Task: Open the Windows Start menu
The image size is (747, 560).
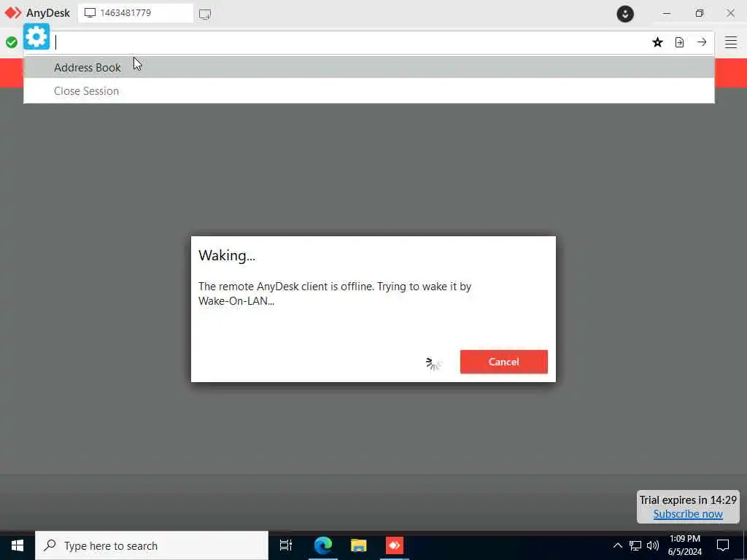Action: (18, 545)
